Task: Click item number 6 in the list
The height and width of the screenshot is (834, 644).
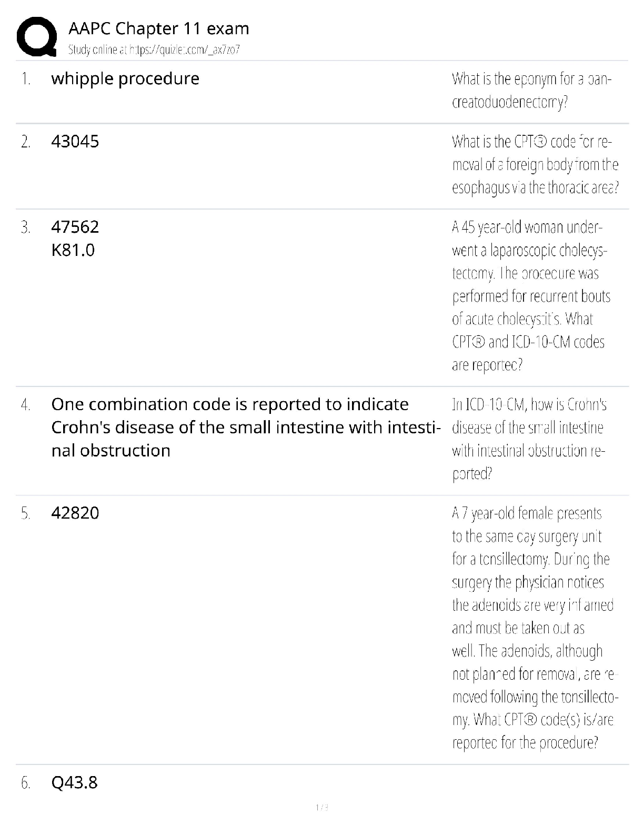Action: coord(25,783)
